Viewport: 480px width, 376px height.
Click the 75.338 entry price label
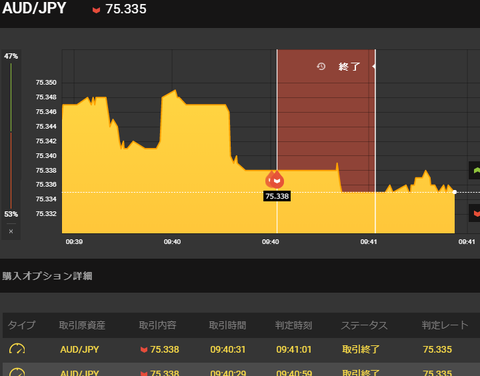tap(277, 196)
